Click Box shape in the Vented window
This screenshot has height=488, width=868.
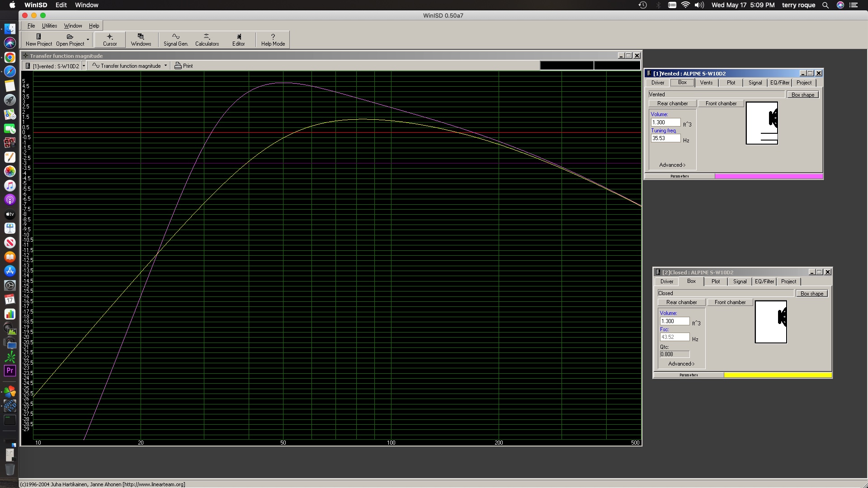pos(802,94)
